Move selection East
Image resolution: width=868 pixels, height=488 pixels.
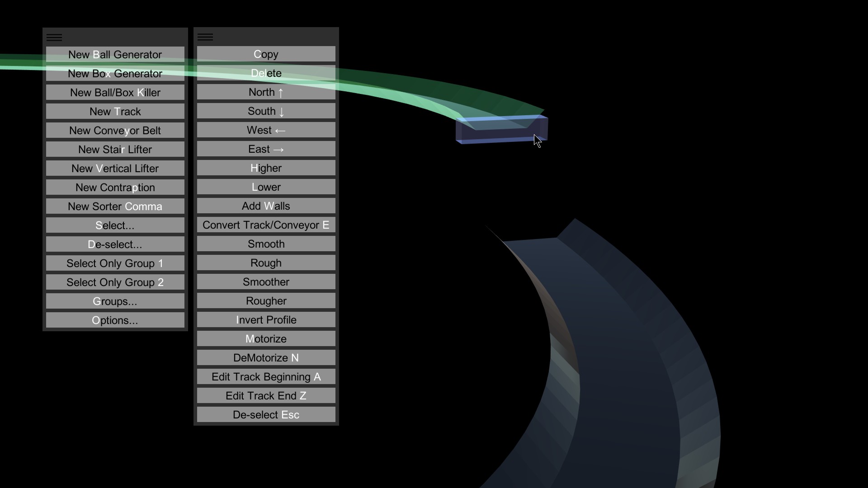coord(266,149)
